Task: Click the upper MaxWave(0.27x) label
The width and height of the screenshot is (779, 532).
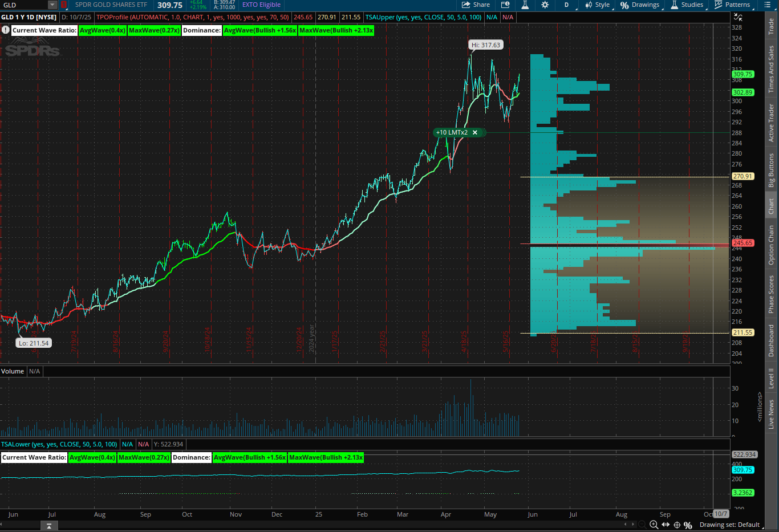Action: 154,30
